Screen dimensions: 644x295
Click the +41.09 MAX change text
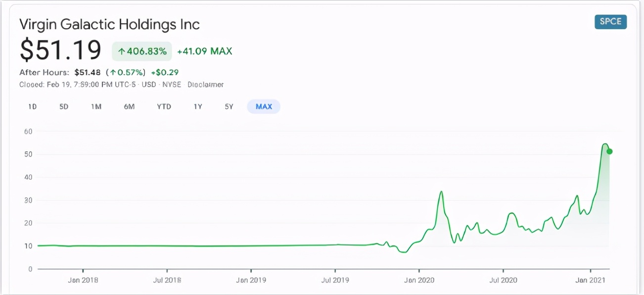pyautogui.click(x=204, y=51)
